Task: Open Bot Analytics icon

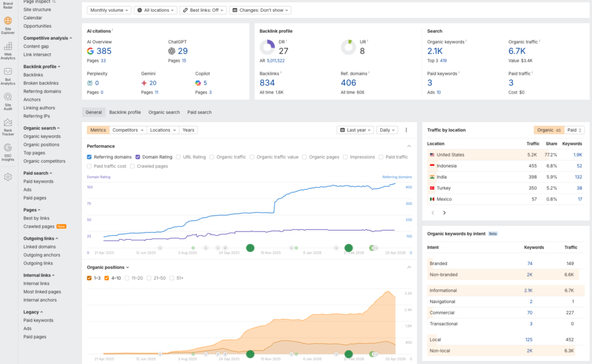Action: click(x=8, y=71)
